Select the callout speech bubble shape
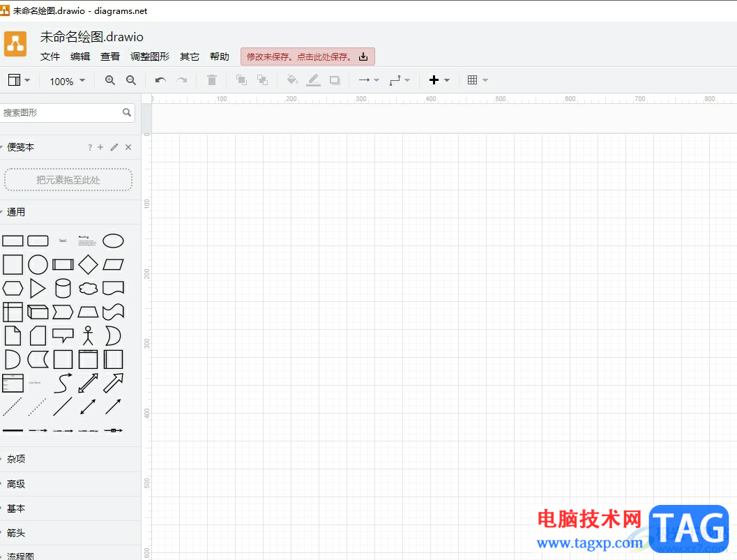Image resolution: width=737 pixels, height=560 pixels. (63, 335)
